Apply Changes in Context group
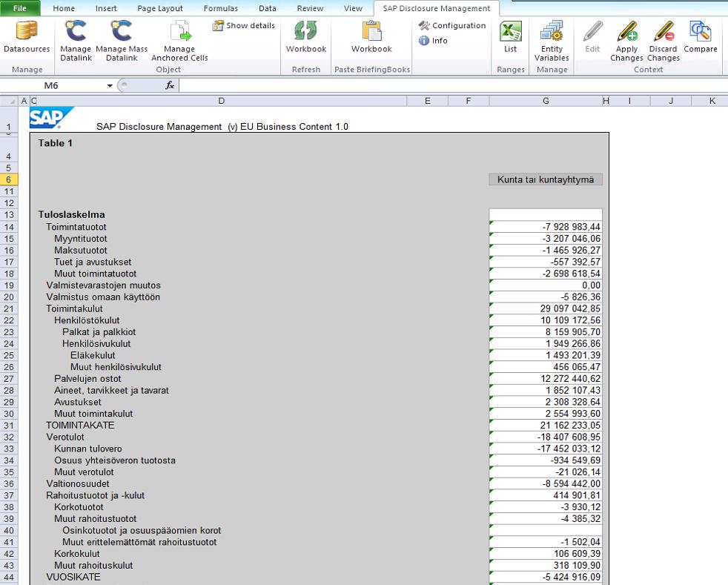 (626, 41)
